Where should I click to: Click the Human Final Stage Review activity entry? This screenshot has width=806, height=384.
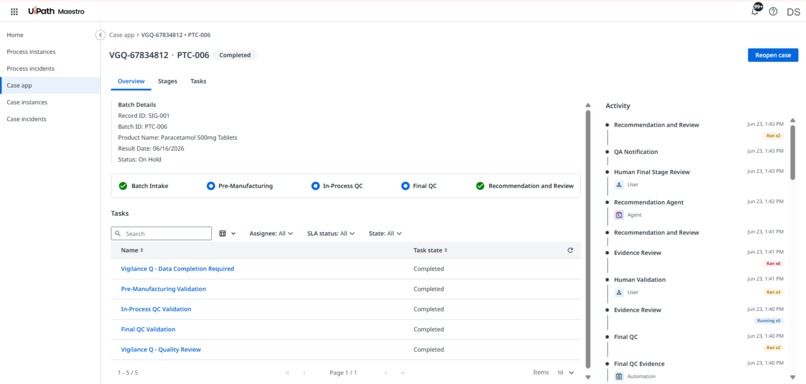point(652,172)
